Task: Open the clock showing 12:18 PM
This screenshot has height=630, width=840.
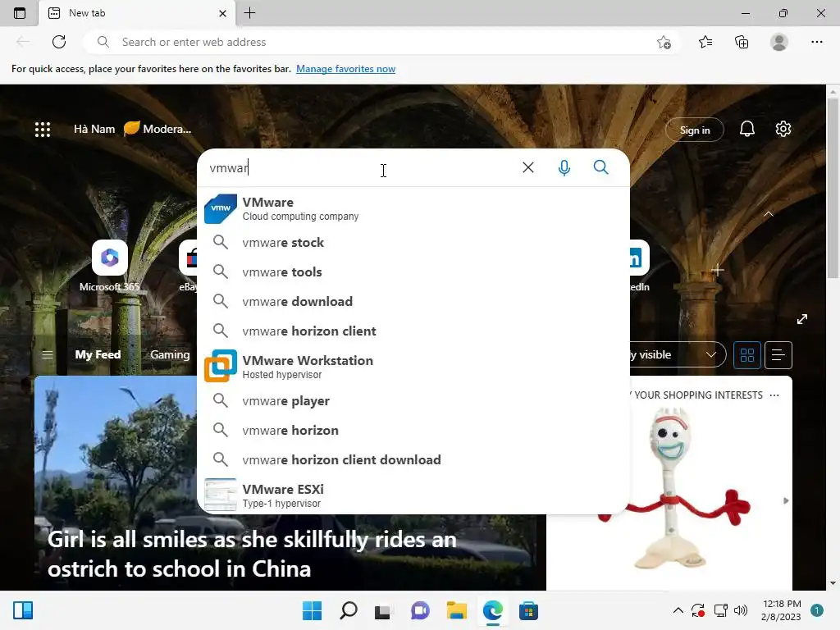Action: [x=781, y=610]
